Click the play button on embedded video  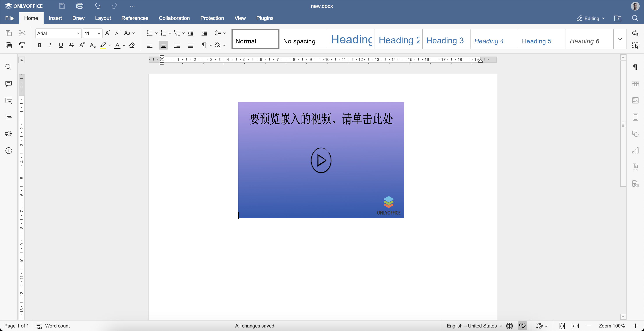321,160
